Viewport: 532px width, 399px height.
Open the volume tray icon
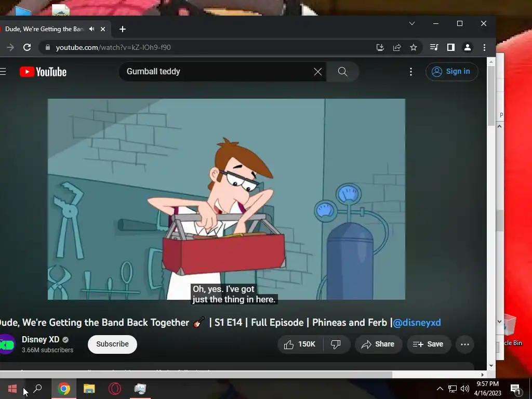click(x=465, y=389)
